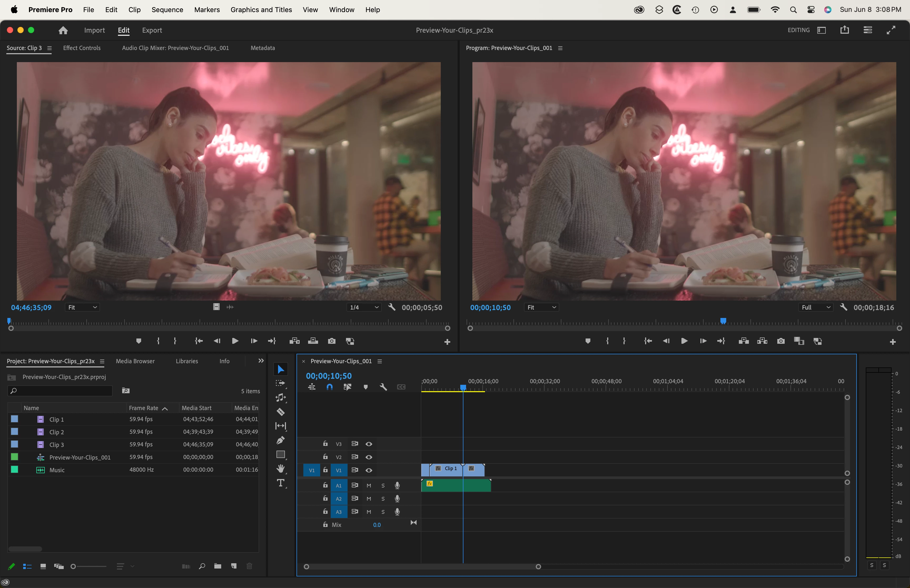
Task: Click the Export Frame camera icon in Program monitor
Action: tap(781, 341)
